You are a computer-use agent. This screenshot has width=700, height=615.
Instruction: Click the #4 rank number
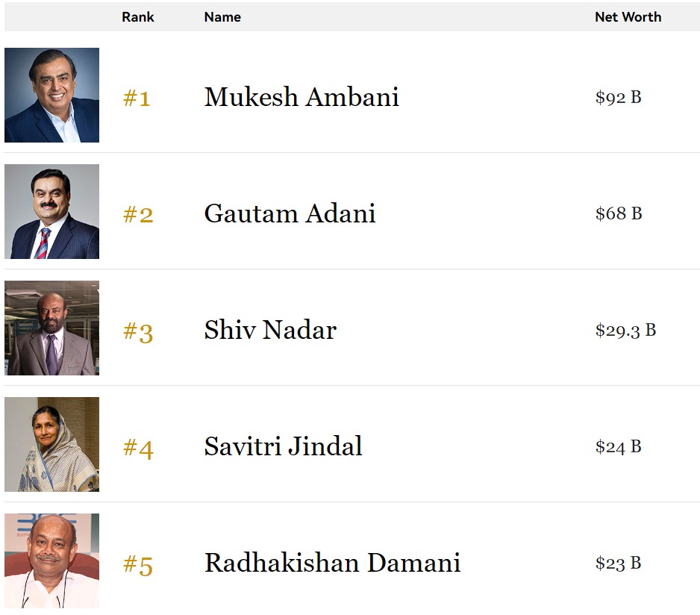tap(138, 448)
